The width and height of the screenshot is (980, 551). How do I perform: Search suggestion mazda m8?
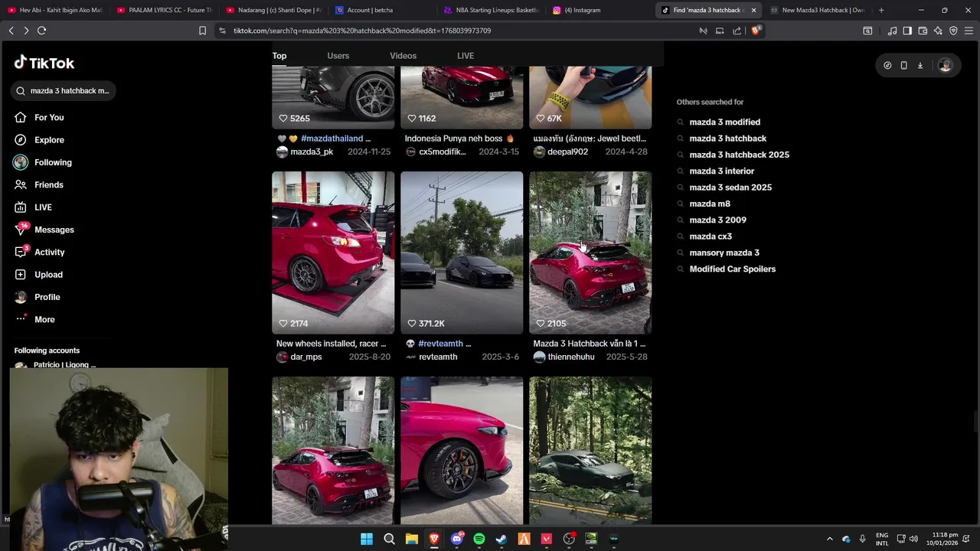point(710,204)
